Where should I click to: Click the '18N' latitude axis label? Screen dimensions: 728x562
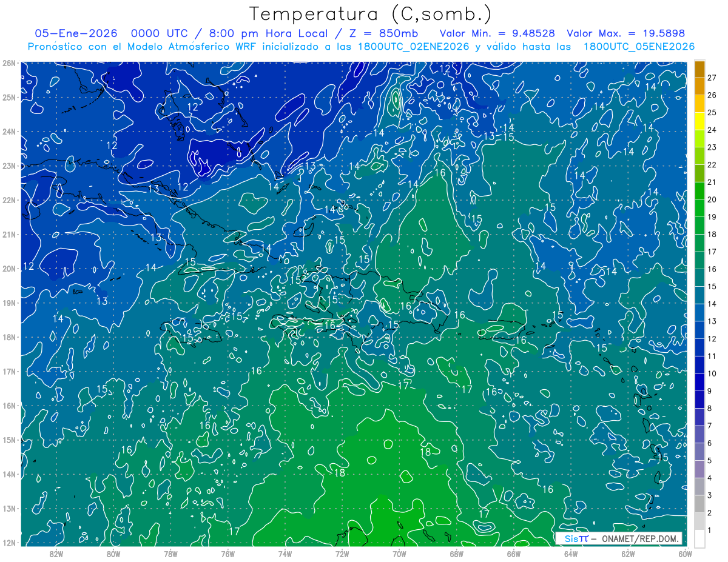9,337
